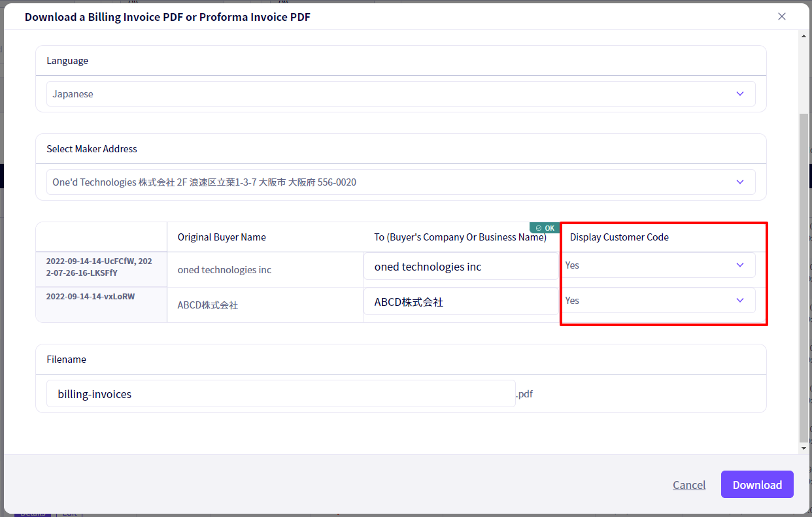The height and width of the screenshot is (517, 812).
Task: Click the .pdf extension label
Action: coord(524,394)
